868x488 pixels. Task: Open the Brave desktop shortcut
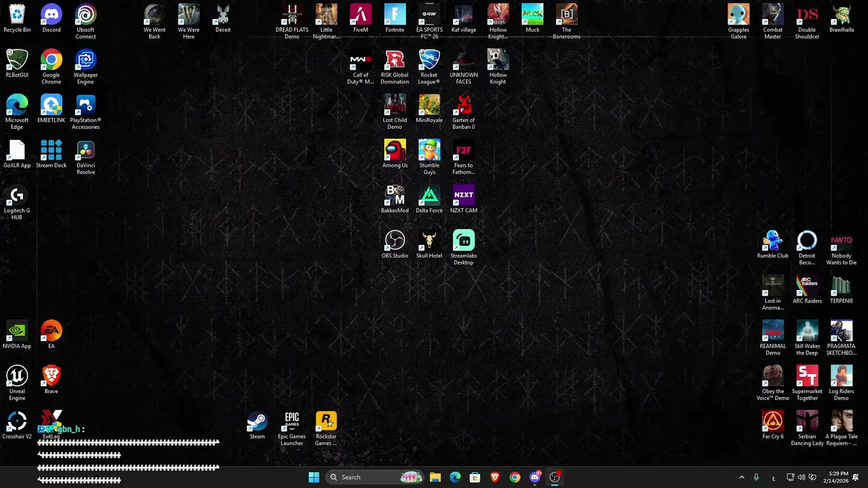tap(52, 380)
